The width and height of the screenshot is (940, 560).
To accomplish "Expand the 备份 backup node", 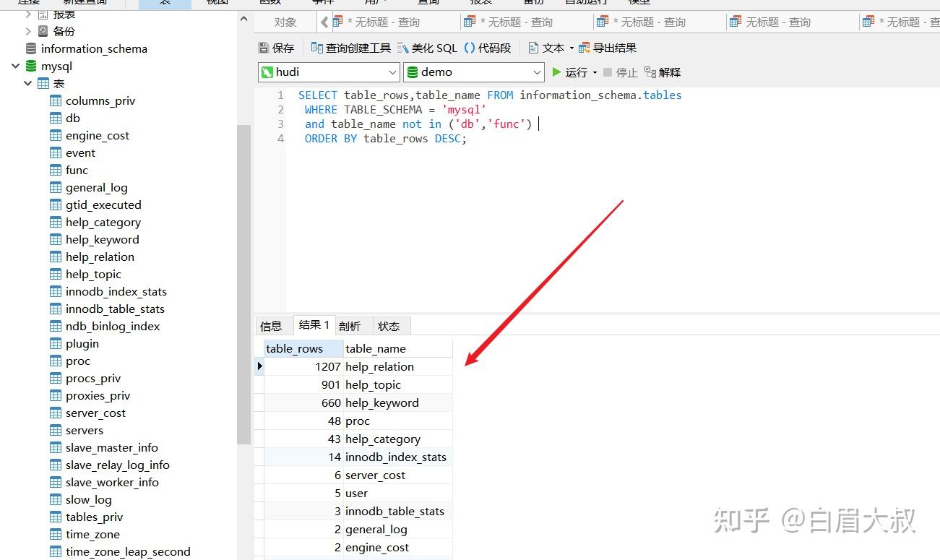I will 28,31.
